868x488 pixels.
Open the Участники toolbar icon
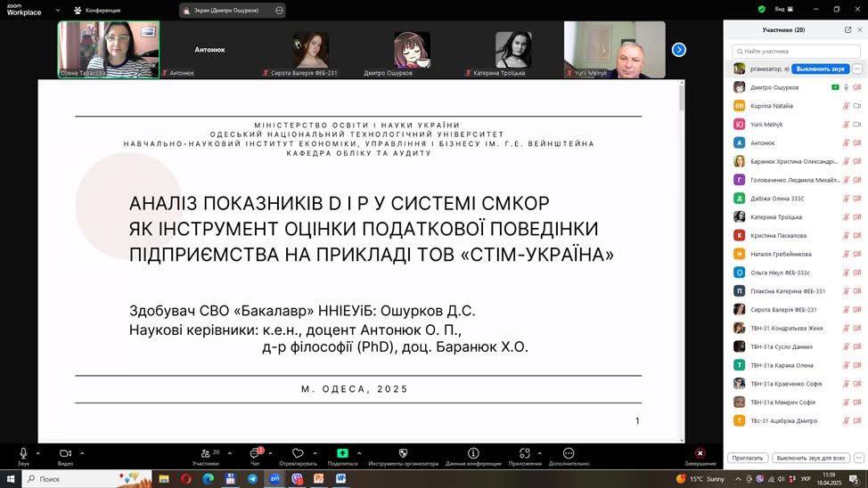pos(206,453)
